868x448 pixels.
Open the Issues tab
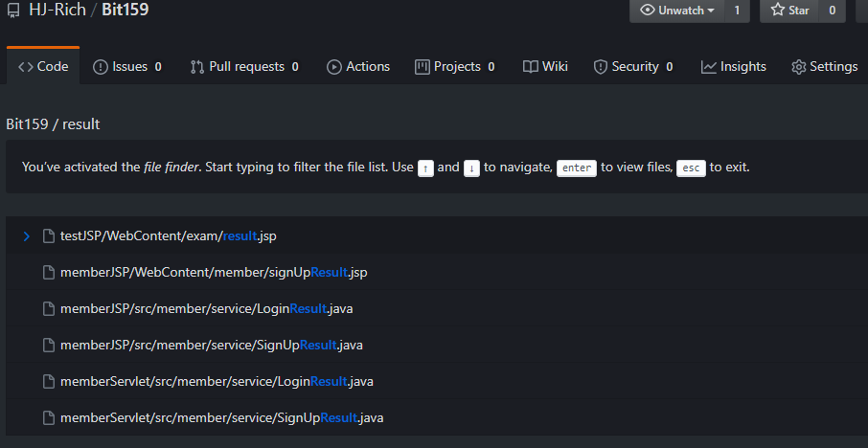tap(127, 66)
